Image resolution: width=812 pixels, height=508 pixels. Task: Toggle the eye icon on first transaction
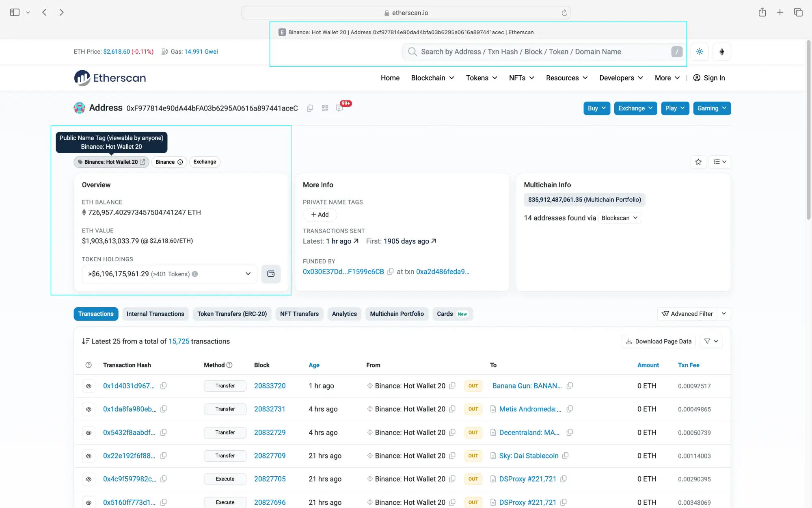tap(88, 386)
